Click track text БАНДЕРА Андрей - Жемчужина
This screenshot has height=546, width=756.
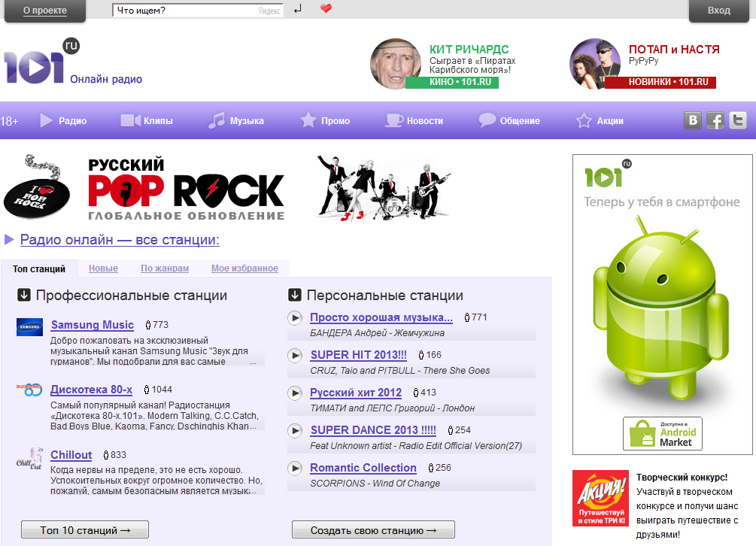click(377, 333)
